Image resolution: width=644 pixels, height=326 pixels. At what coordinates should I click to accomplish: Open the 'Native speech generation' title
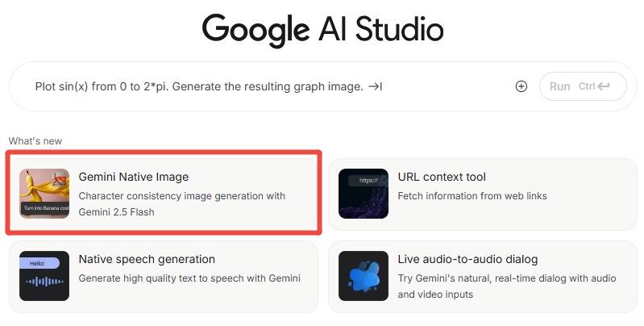click(x=147, y=259)
